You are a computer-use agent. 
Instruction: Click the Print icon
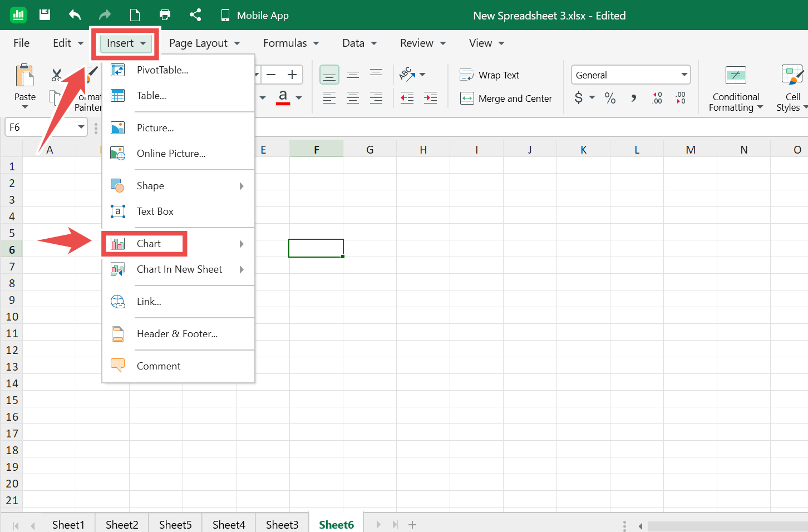[165, 15]
